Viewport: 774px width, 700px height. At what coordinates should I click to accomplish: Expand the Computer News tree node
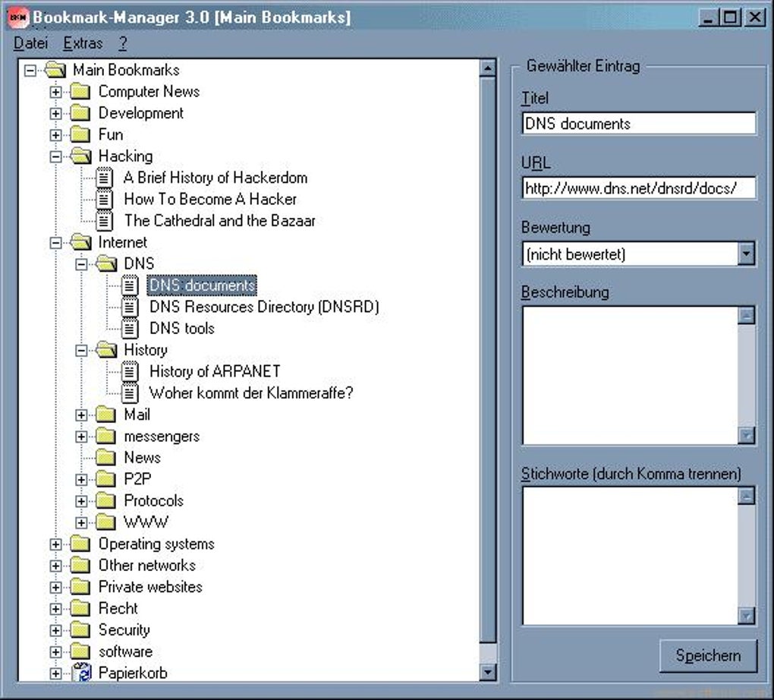coord(55,91)
